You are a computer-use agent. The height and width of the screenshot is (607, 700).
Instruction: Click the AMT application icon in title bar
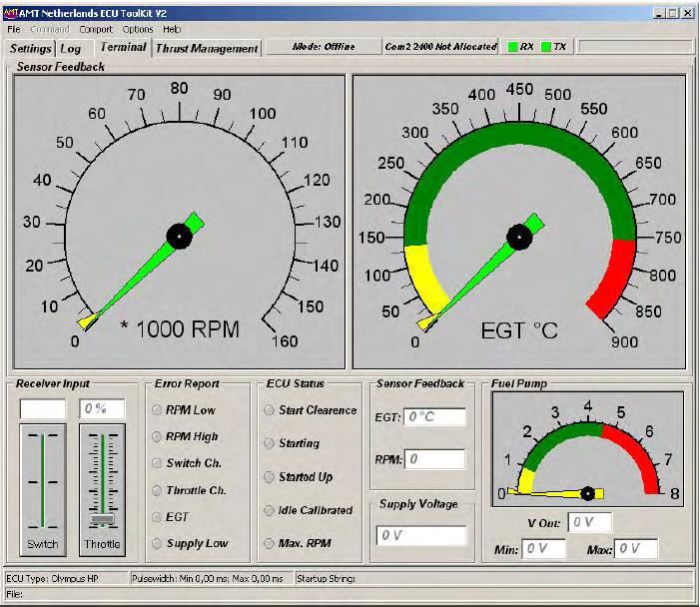click(x=11, y=13)
